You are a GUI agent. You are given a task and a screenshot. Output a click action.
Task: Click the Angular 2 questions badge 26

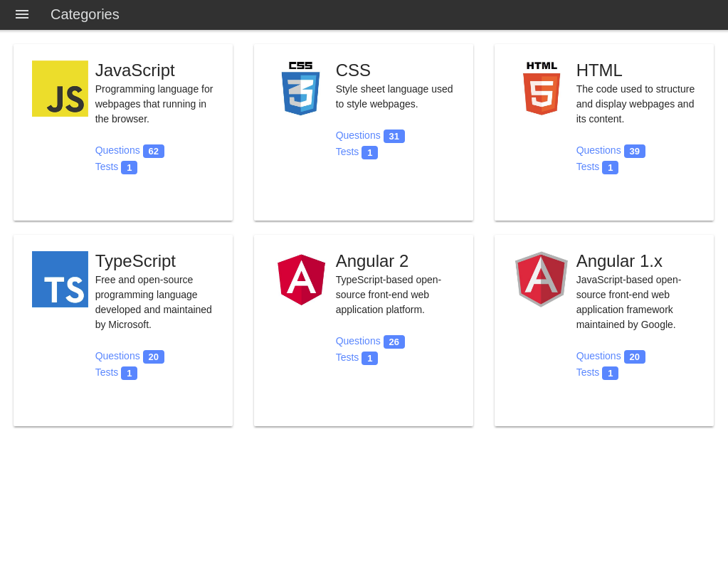click(394, 342)
